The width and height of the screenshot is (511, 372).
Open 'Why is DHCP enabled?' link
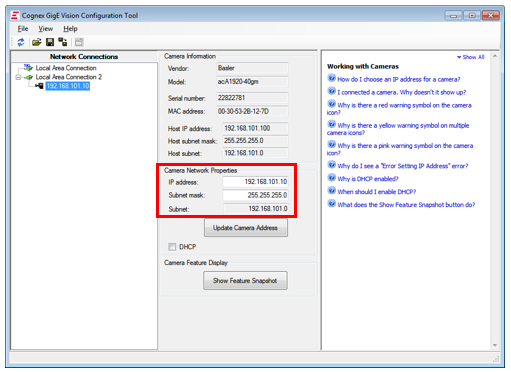(x=368, y=179)
